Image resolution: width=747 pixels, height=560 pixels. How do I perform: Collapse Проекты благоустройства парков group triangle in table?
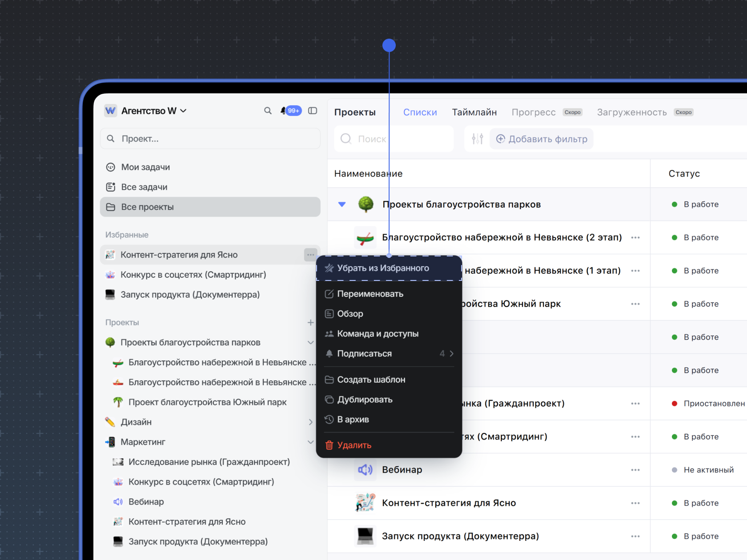pyautogui.click(x=342, y=204)
